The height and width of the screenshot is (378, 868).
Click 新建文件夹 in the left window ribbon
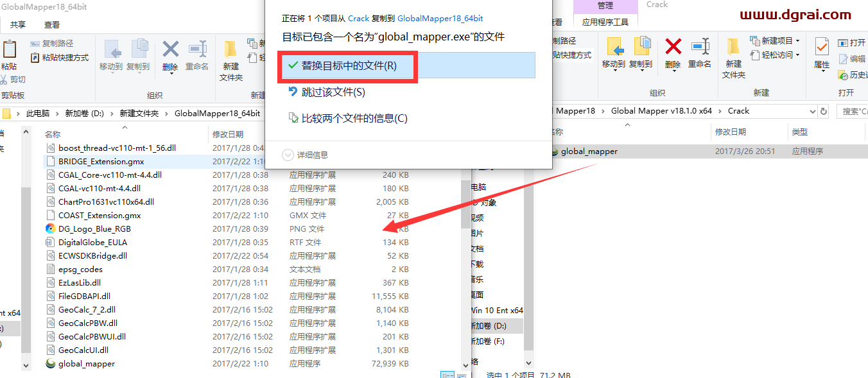[x=231, y=60]
